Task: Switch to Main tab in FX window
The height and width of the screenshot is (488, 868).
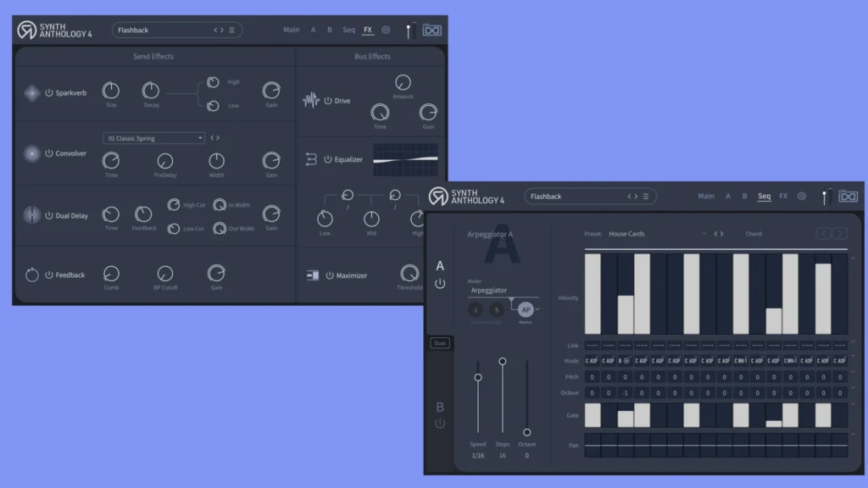Action: [x=291, y=30]
